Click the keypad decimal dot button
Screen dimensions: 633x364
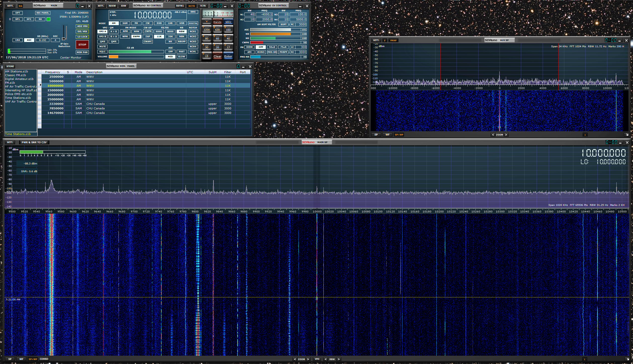point(207,22)
